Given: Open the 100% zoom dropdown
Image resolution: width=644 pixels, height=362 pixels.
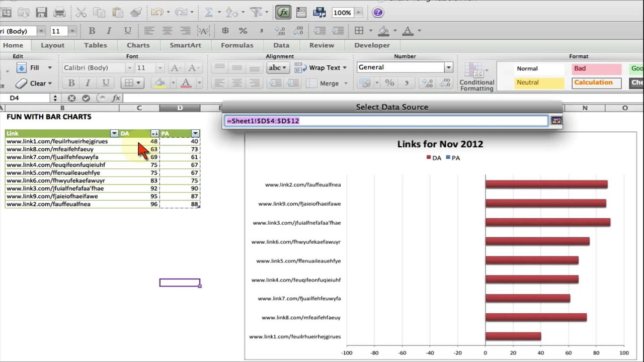Looking at the screenshot, I should 359,13.
